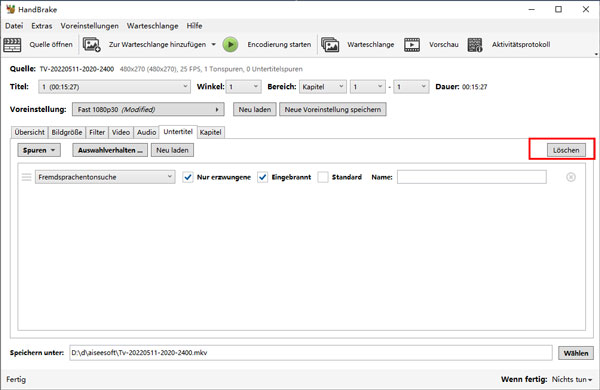Open the Vorschau preview film icon
Viewport: 600px width, 390px height.
point(412,45)
